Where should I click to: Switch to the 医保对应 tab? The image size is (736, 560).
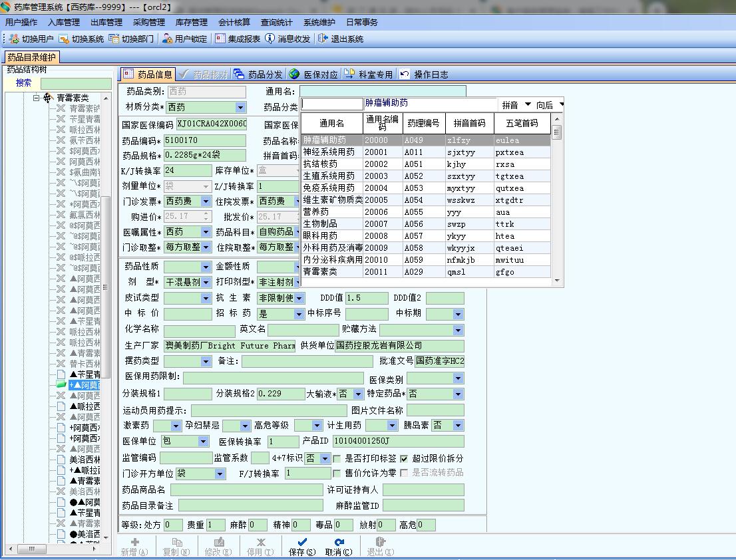(x=313, y=74)
